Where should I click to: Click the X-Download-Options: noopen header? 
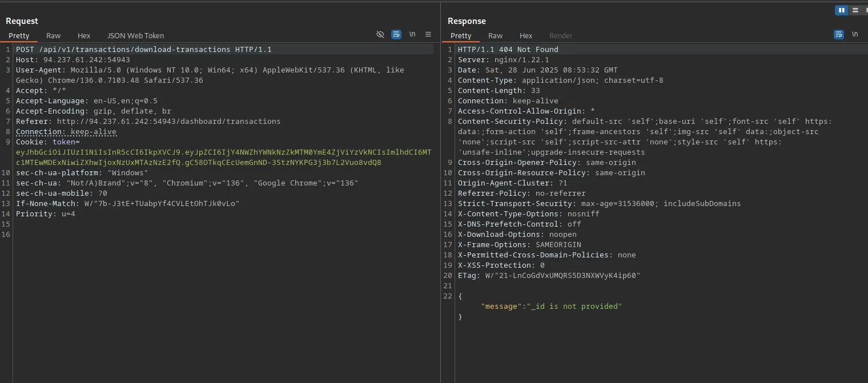(x=517, y=235)
